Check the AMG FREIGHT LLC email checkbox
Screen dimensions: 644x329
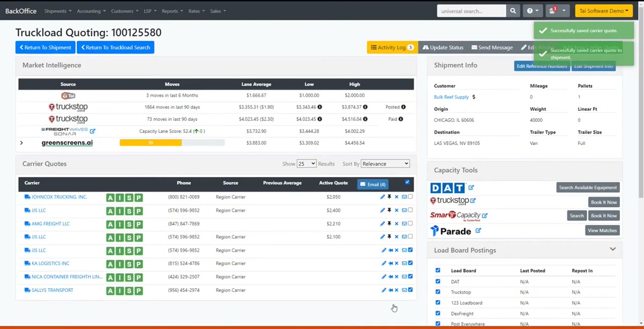pyautogui.click(x=411, y=223)
